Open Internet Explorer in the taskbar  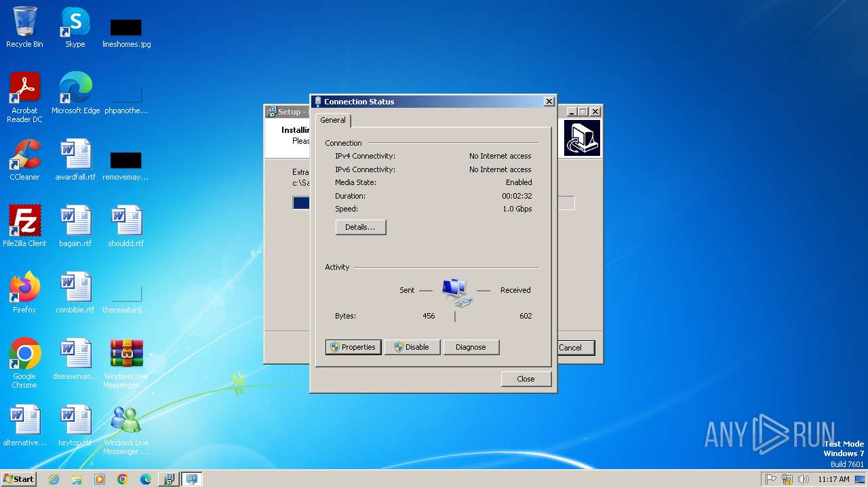point(54,479)
